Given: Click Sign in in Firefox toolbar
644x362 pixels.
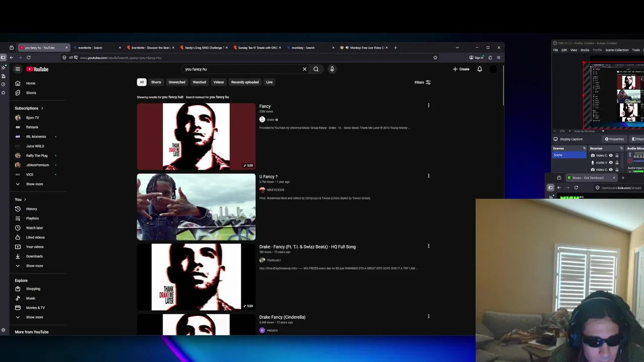Looking at the screenshot, I should (476, 58).
